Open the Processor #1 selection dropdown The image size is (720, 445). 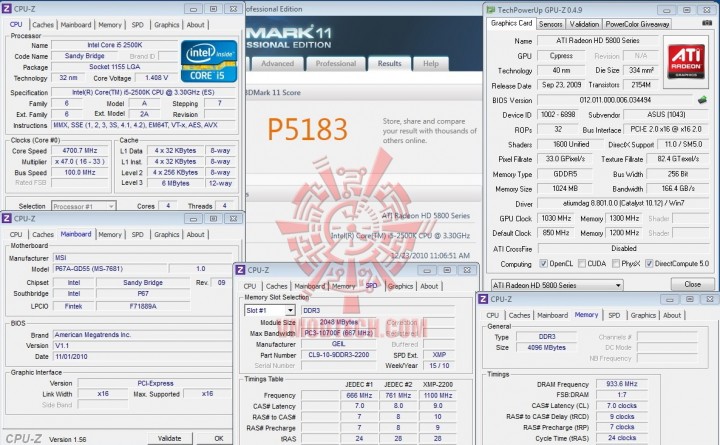click(84, 206)
